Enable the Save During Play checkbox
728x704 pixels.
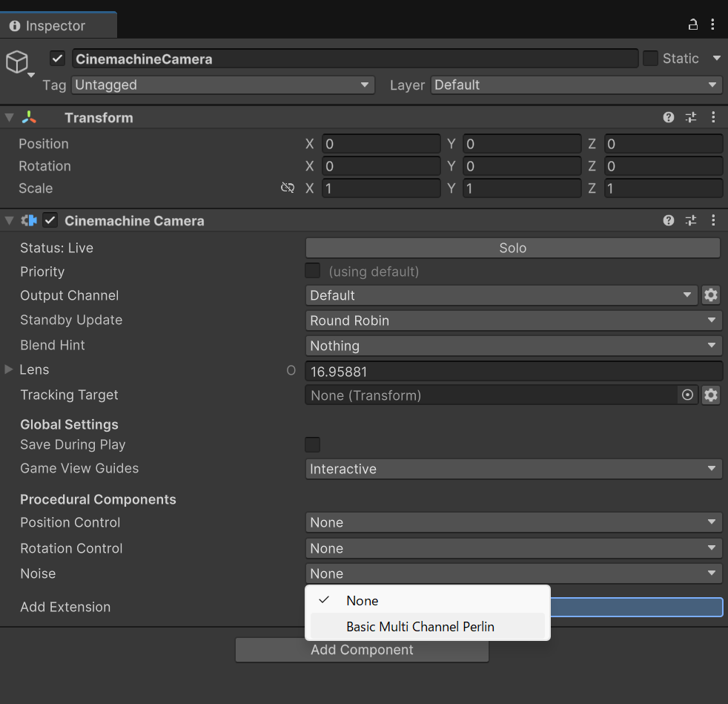312,444
